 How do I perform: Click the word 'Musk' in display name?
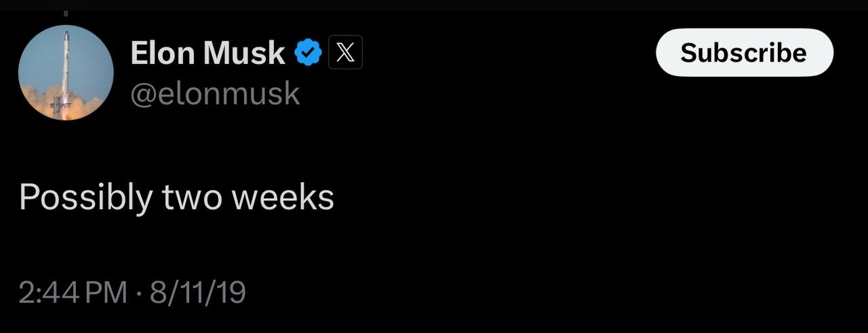pos(244,53)
